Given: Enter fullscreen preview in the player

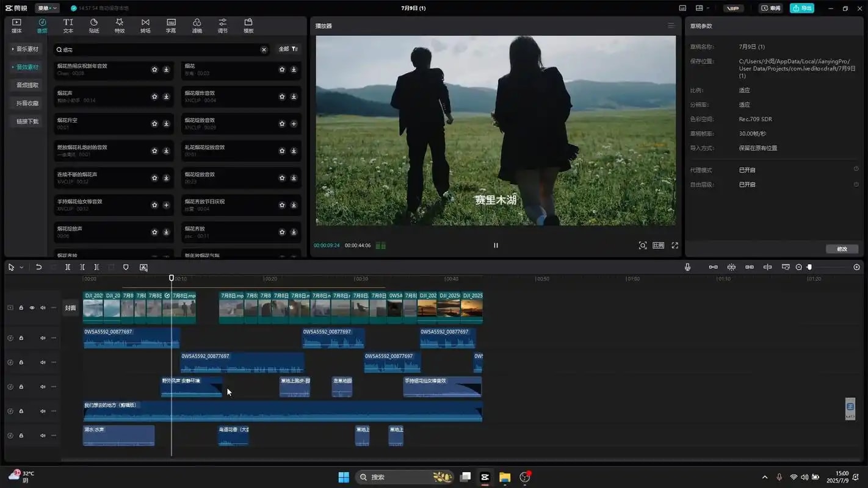Looking at the screenshot, I should click(x=675, y=245).
